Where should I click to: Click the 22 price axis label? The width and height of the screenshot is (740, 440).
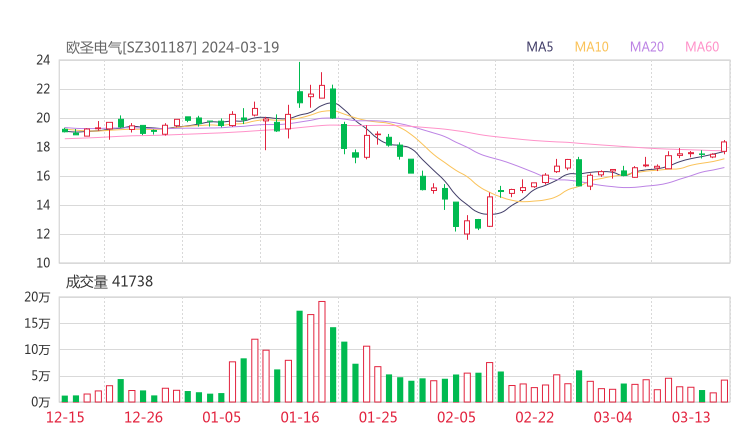(43, 89)
